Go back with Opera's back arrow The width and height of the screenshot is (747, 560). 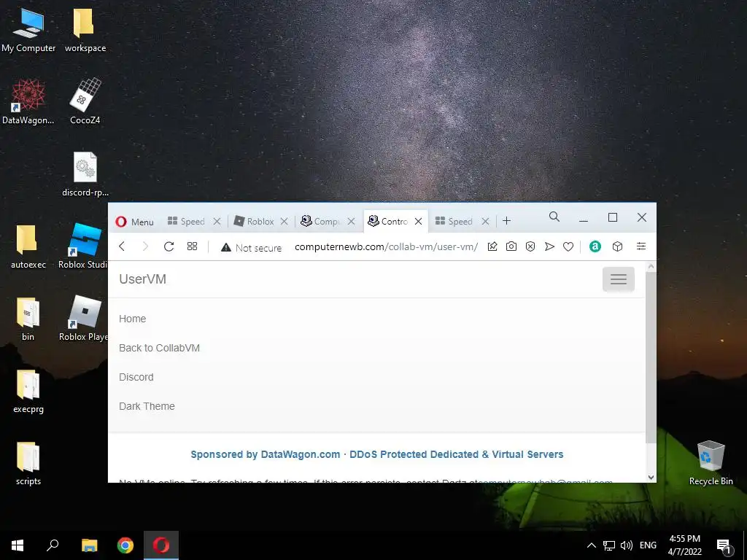122,246
